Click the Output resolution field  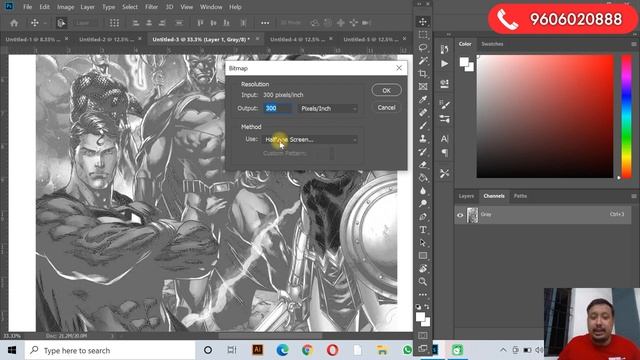click(278, 108)
